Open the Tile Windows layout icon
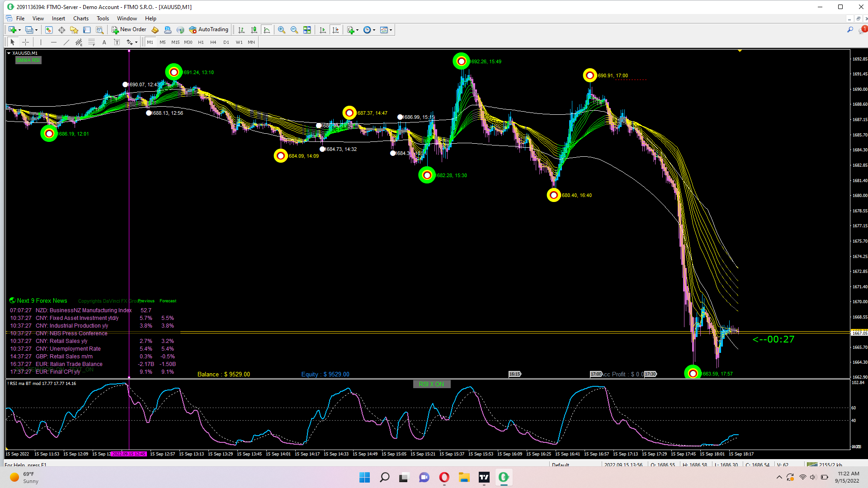Screen dimensions: 868x488 [307, 30]
